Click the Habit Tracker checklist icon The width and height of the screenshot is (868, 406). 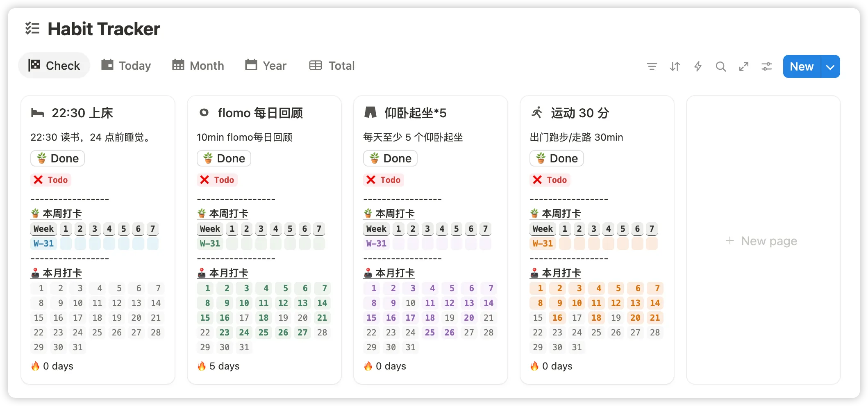click(x=32, y=29)
